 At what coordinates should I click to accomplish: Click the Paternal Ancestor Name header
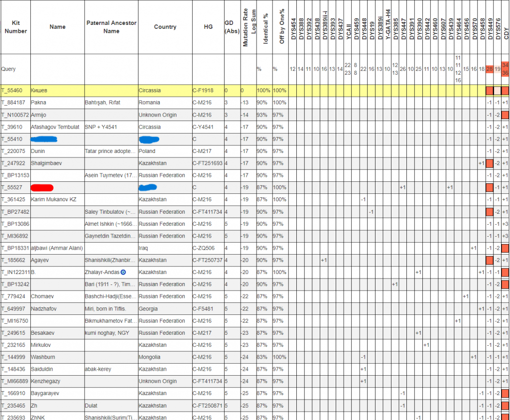pos(111,27)
